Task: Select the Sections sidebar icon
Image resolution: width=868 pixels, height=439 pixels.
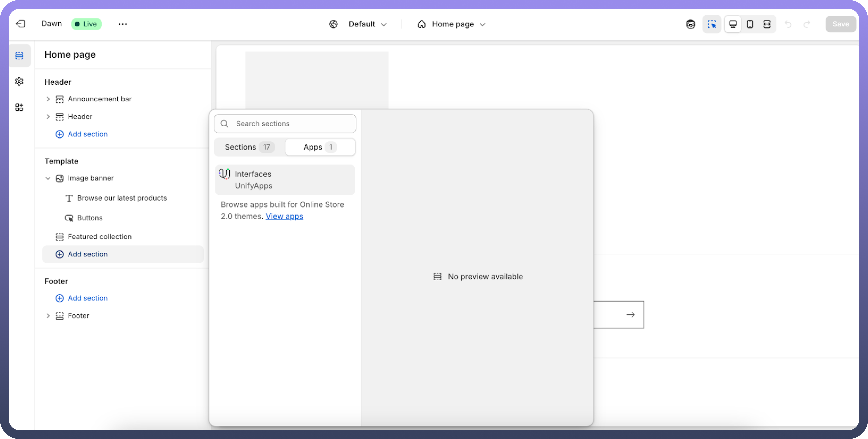Action: click(19, 56)
